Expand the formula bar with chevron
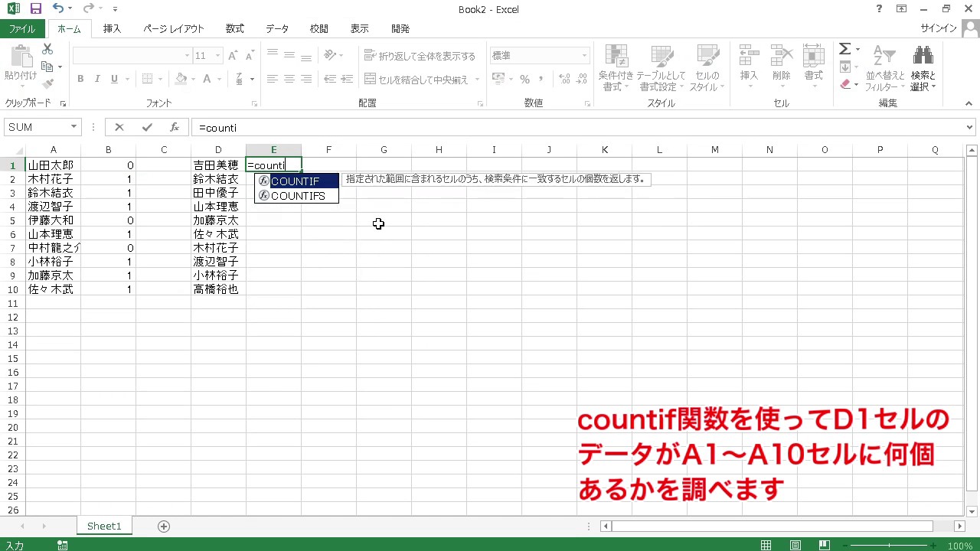 click(970, 127)
